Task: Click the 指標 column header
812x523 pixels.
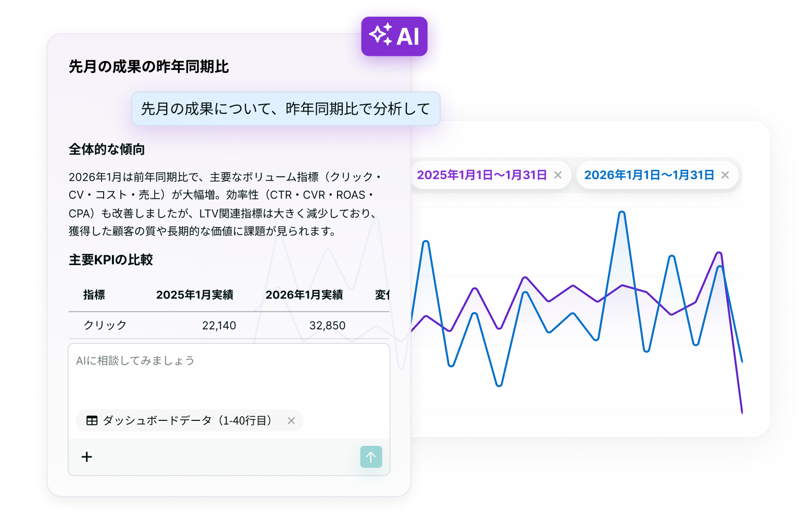Action: coord(94,295)
